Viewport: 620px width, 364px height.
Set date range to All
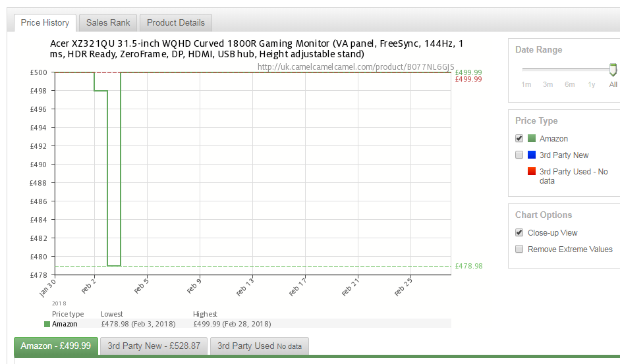pyautogui.click(x=613, y=84)
